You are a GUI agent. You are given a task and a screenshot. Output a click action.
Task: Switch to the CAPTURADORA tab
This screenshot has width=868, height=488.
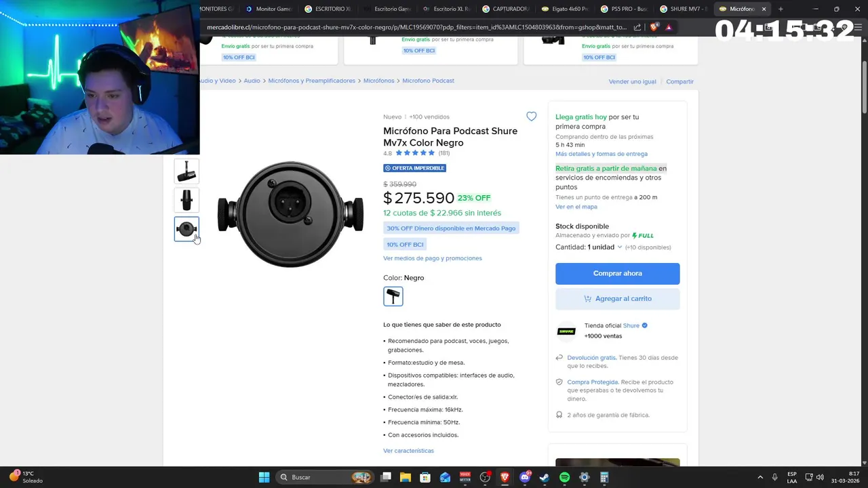click(x=506, y=9)
